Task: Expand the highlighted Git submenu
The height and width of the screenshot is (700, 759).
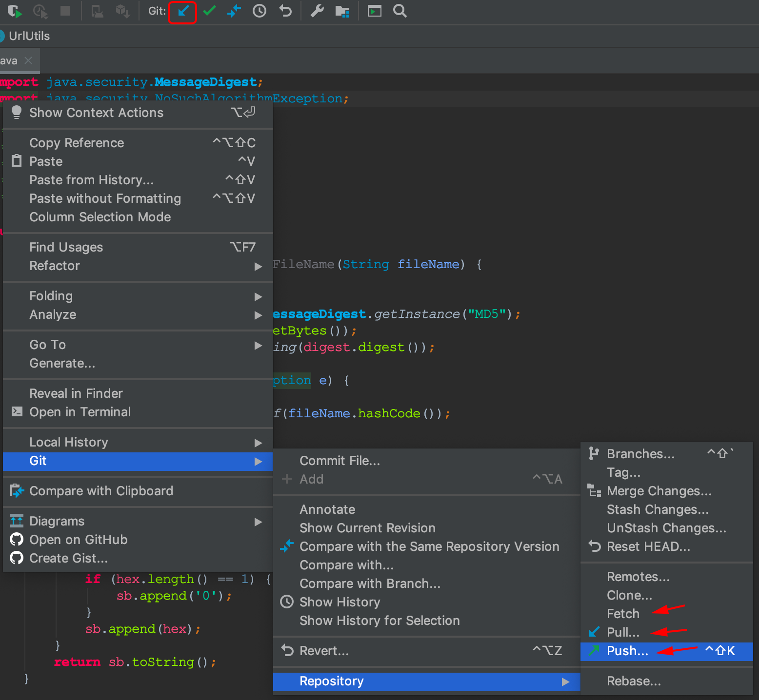Action: (138, 461)
